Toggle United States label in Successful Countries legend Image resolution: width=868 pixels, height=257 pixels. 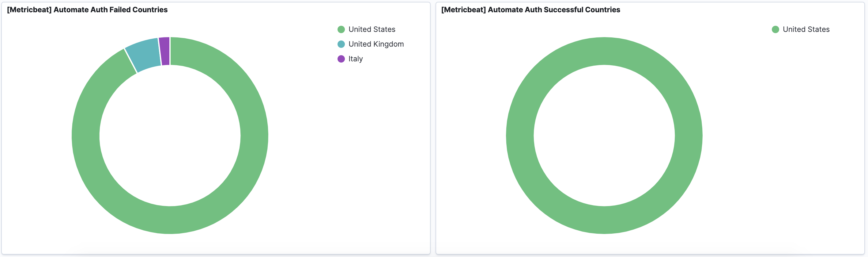tap(806, 29)
